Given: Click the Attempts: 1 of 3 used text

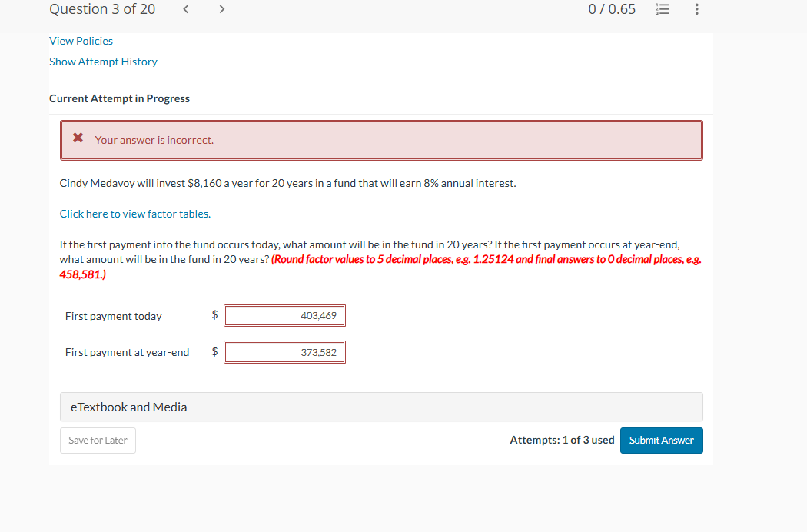Looking at the screenshot, I should tap(562, 440).
